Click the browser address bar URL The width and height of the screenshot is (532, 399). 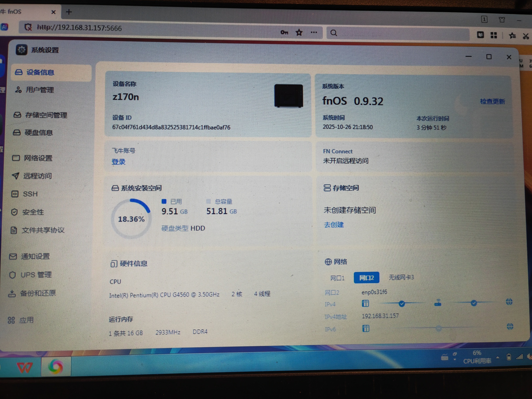(x=79, y=28)
